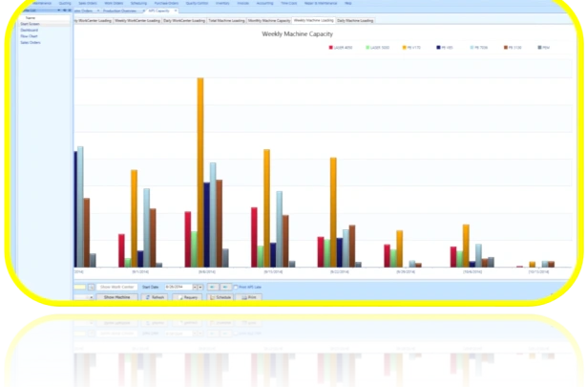Screen dimensions: 588x387
Task: Click the Requery button icon
Action: click(180, 297)
